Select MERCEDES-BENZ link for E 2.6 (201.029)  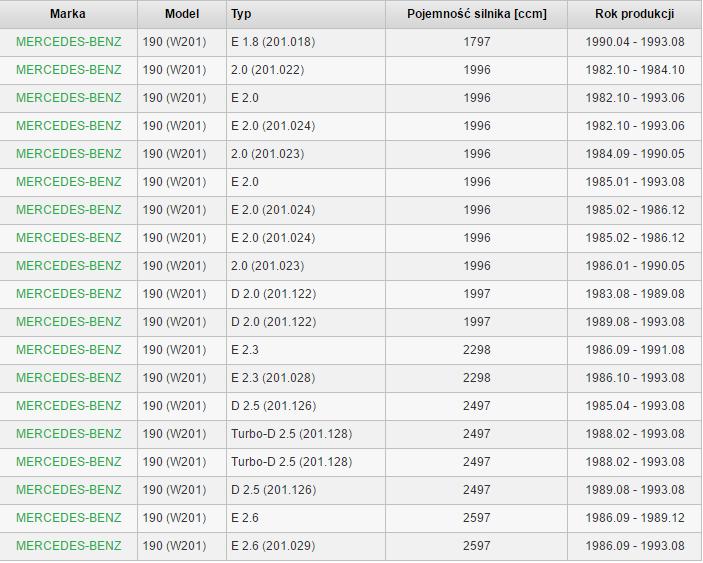coord(68,546)
